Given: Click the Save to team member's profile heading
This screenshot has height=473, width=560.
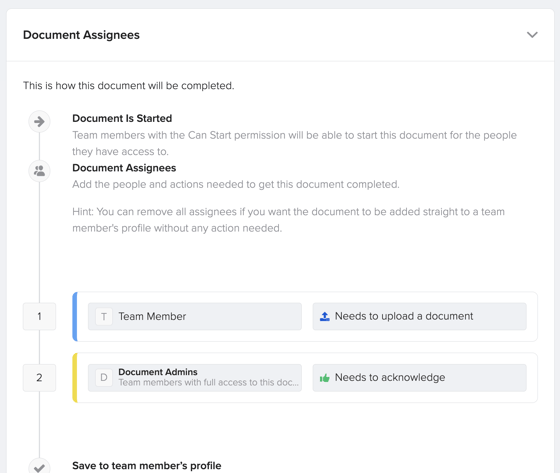Looking at the screenshot, I should point(147,466).
